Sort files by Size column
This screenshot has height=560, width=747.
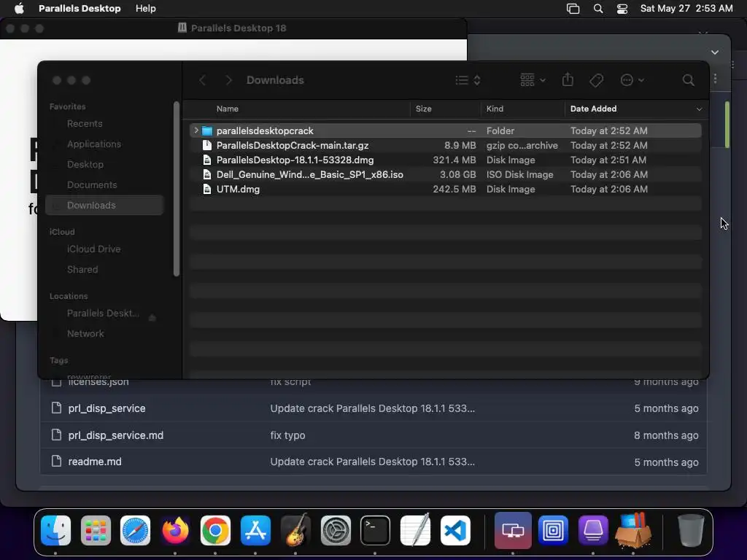tap(423, 109)
